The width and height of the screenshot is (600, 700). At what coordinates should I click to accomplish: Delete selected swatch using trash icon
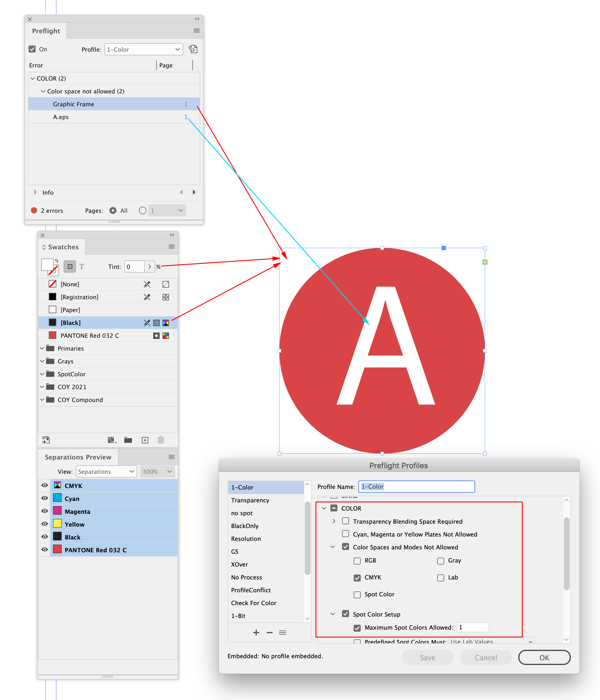[161, 440]
